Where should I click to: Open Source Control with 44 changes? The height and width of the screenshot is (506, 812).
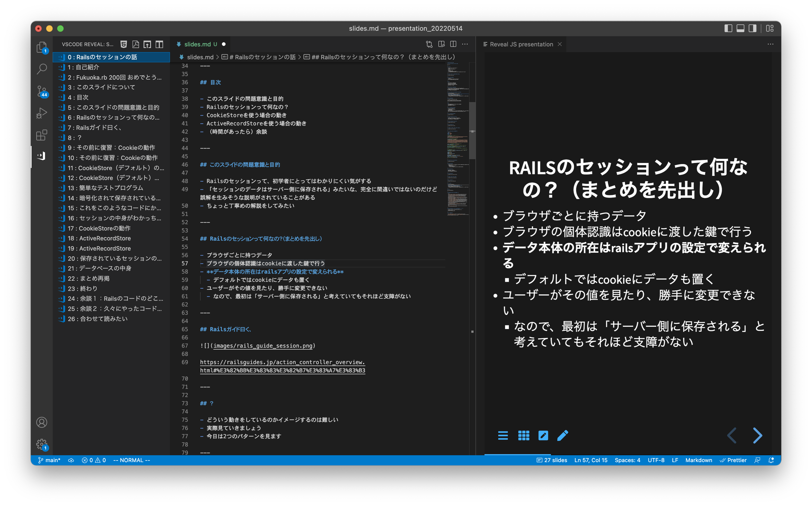pos(41,91)
